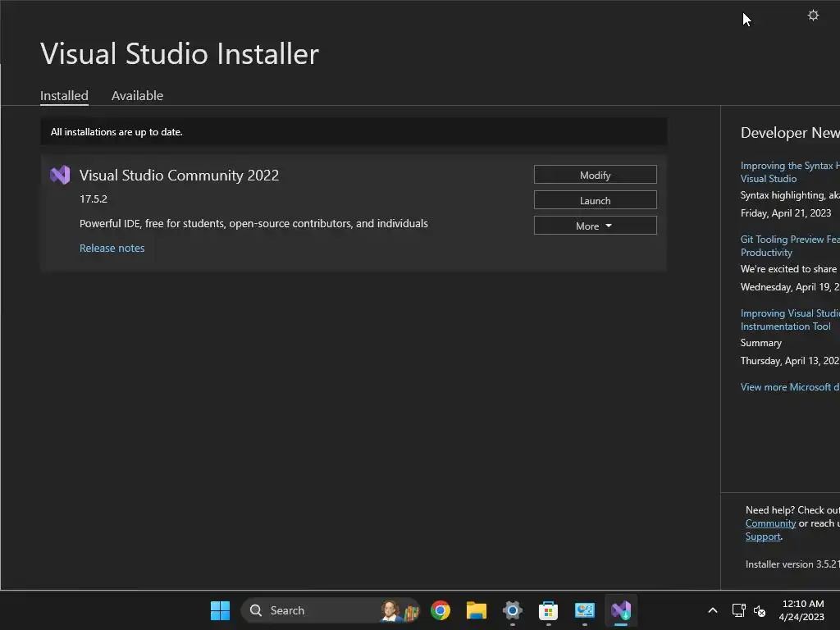Open the Release notes link
The height and width of the screenshot is (630, 840).
click(112, 248)
